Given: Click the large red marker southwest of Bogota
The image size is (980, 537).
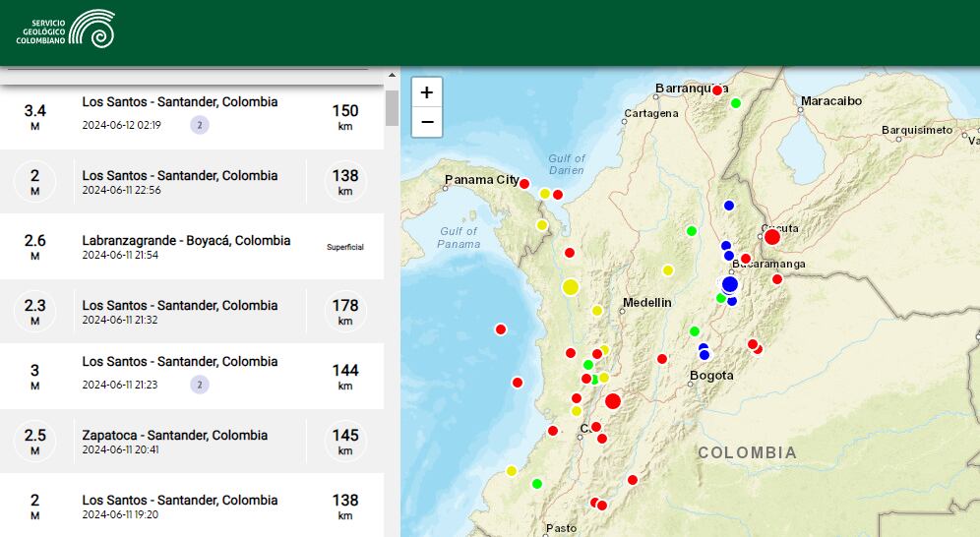Looking at the screenshot, I should [x=612, y=401].
